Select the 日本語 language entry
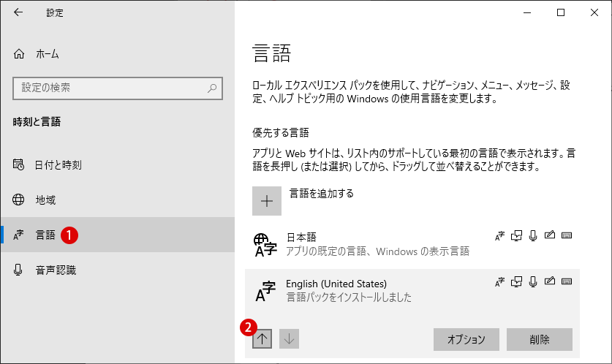The height and width of the screenshot is (364, 612). click(x=412, y=244)
